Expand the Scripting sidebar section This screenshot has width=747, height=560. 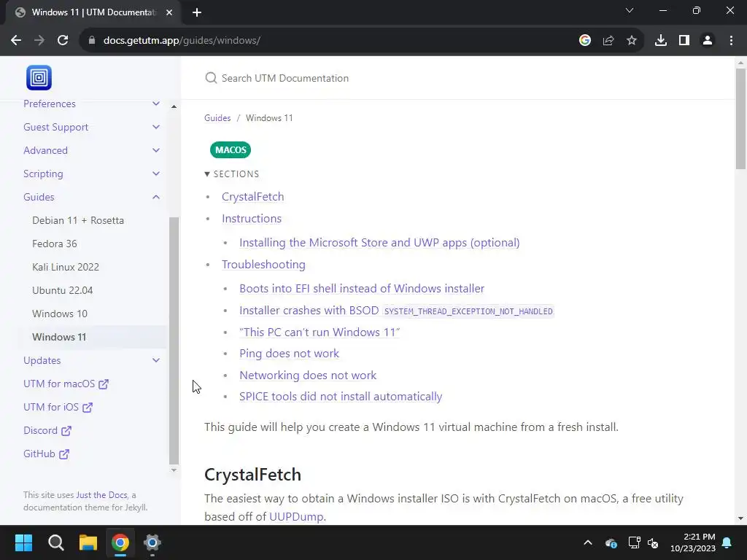156,174
